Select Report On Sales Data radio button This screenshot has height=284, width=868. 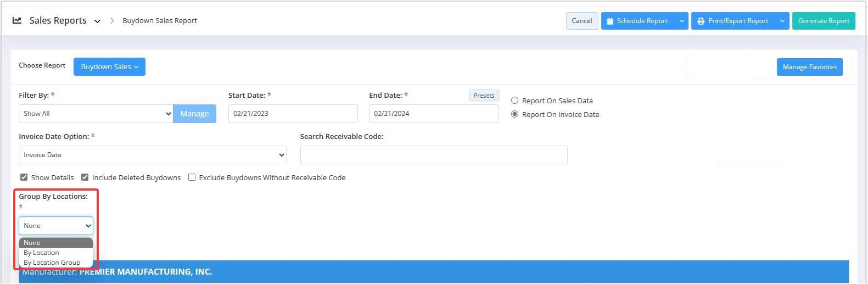point(514,101)
